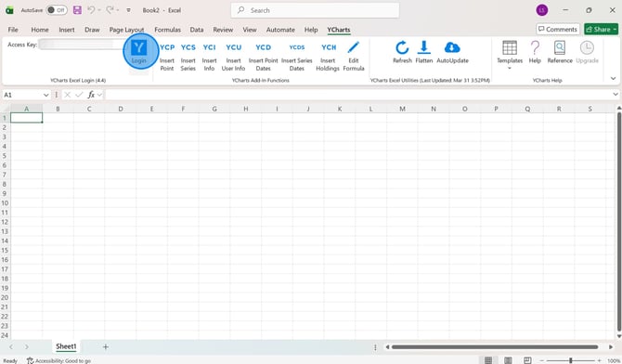Open Customize Quick Access Toolbar dropdown

128,10
